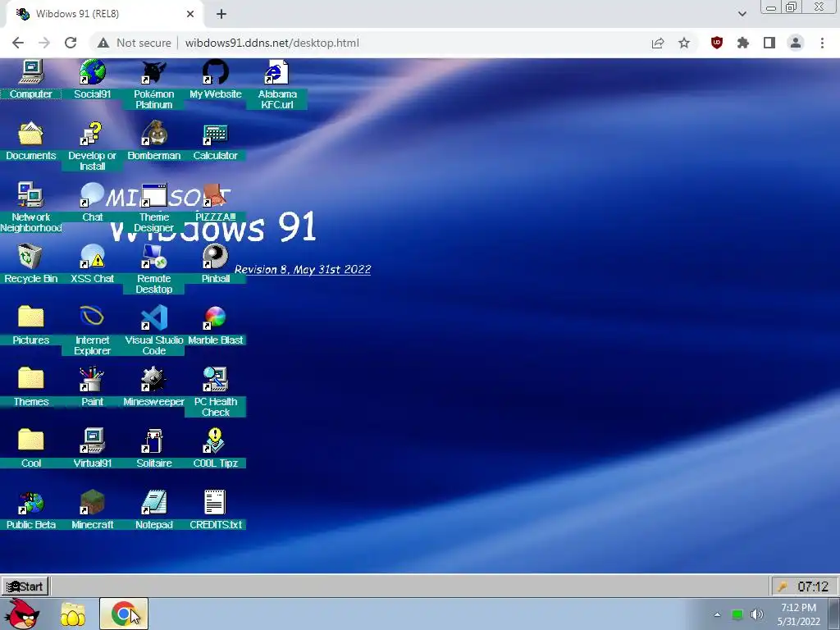Close the Wibdows 91 browser tab
This screenshot has width=840, height=630.
pos(190,14)
